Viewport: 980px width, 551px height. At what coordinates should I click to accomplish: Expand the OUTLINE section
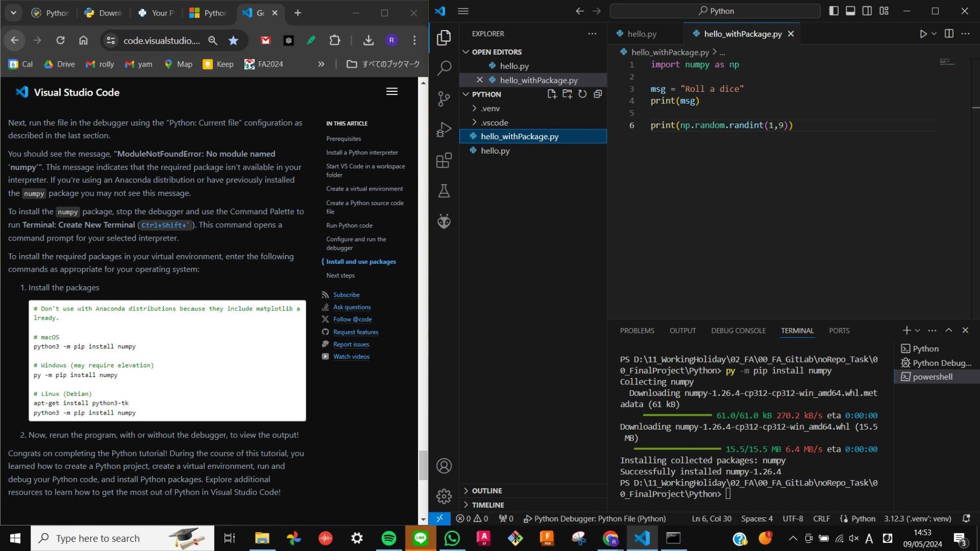pyautogui.click(x=487, y=490)
